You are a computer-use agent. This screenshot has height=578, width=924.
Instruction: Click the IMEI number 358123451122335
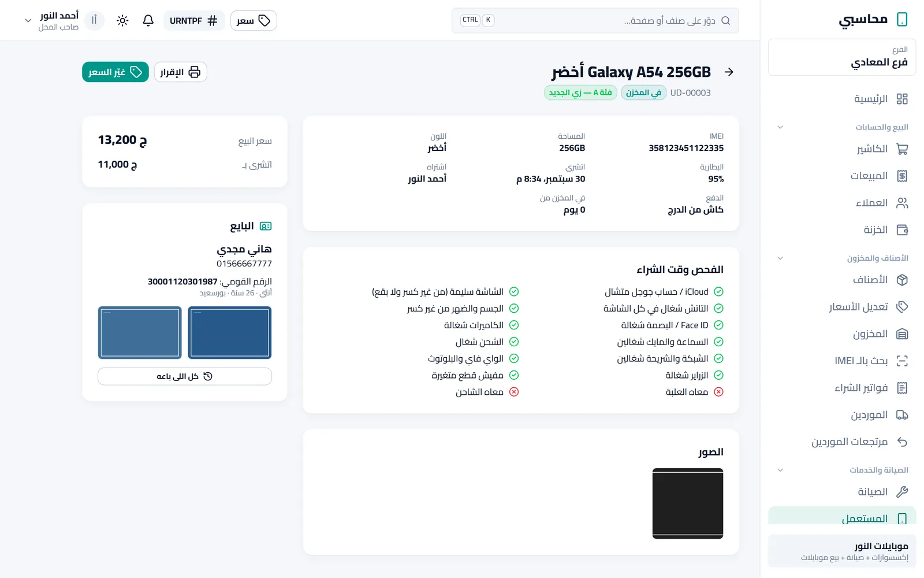tap(686, 148)
